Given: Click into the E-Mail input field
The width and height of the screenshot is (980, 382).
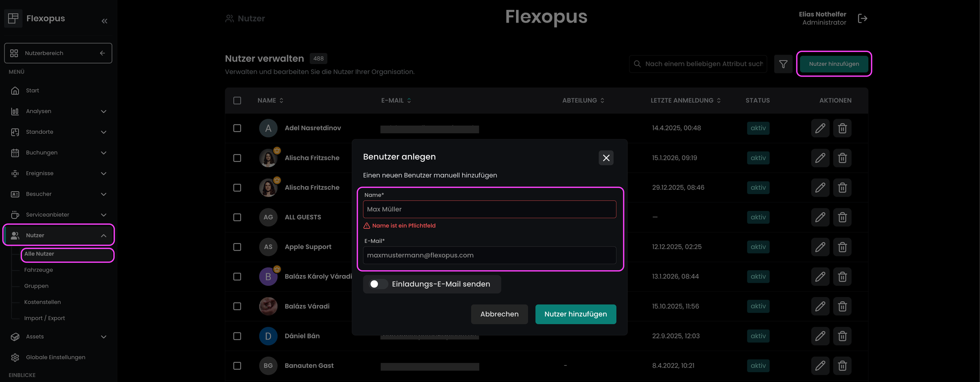Looking at the screenshot, I should [x=489, y=255].
